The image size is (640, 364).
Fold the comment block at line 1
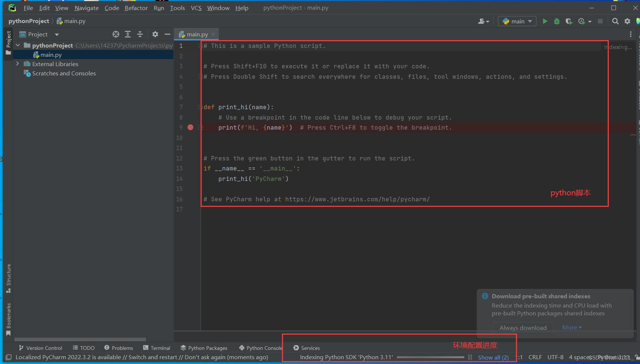coord(201,46)
